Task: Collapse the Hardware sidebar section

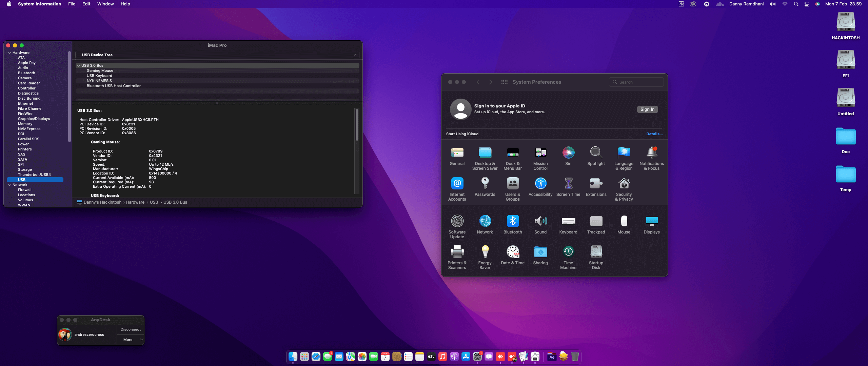Action: point(10,53)
